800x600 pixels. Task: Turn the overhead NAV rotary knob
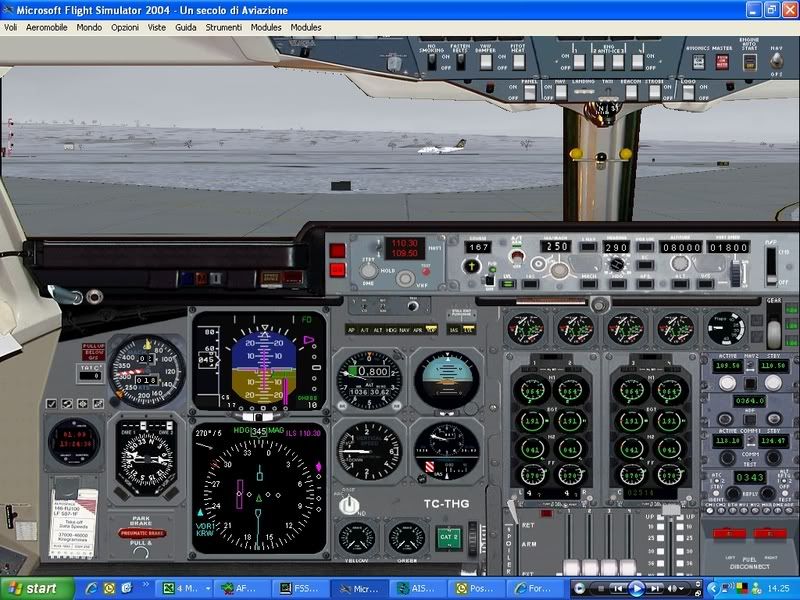777,61
